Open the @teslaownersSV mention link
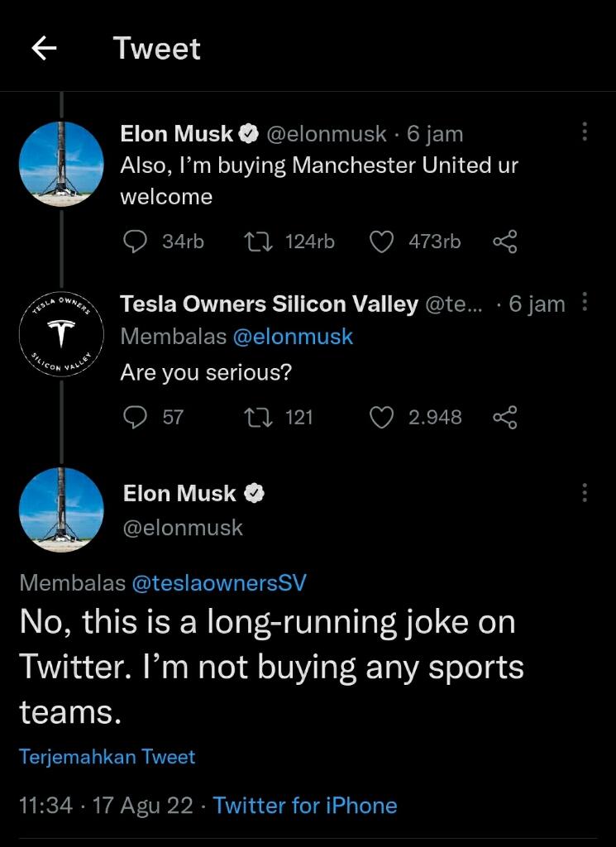 click(x=218, y=583)
